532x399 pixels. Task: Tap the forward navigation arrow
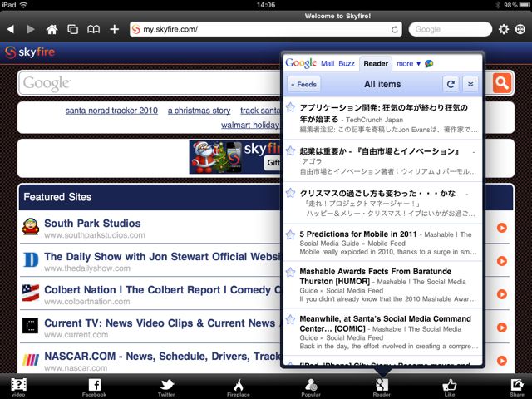(31, 29)
